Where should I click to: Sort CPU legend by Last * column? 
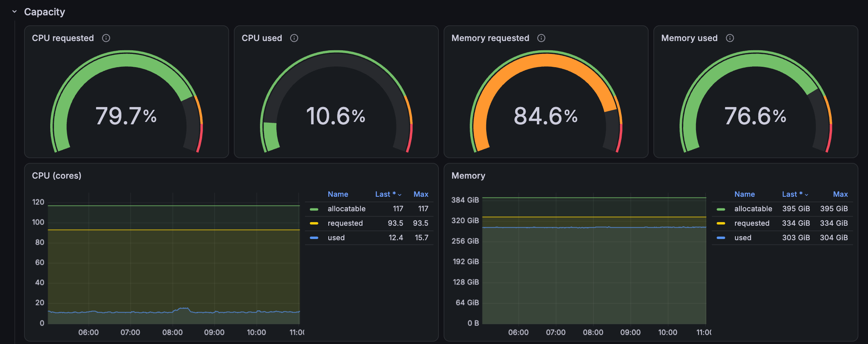(x=388, y=194)
